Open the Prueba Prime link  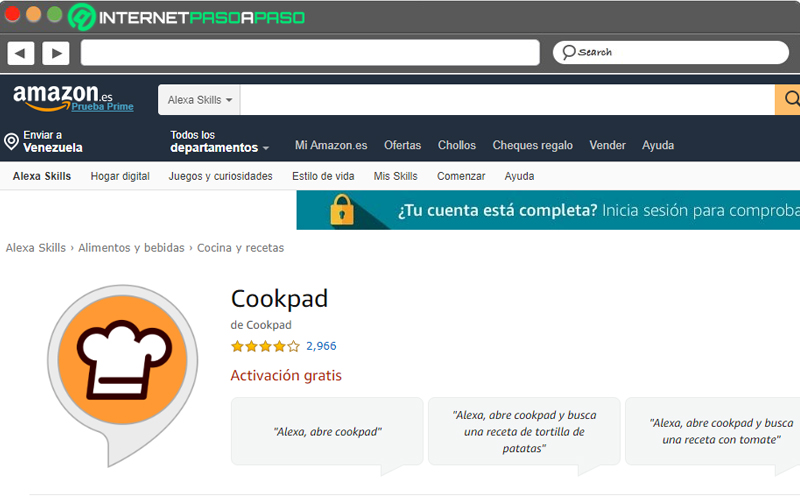(102, 107)
